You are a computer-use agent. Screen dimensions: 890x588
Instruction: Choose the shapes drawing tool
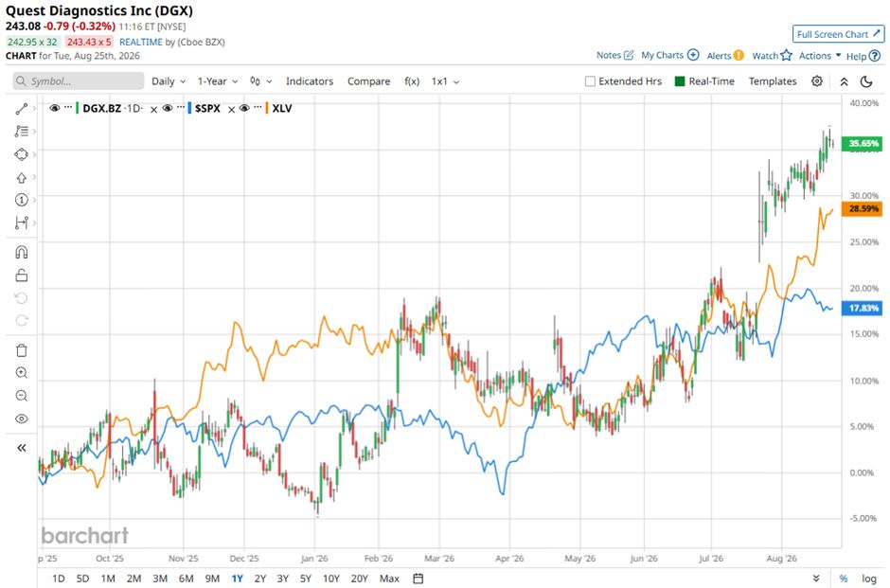click(x=22, y=154)
